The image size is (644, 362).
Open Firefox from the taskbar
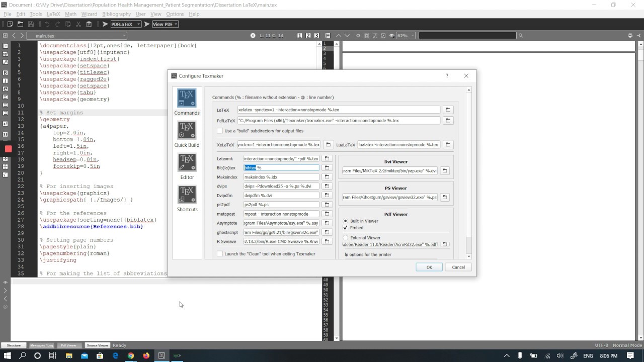point(146,355)
